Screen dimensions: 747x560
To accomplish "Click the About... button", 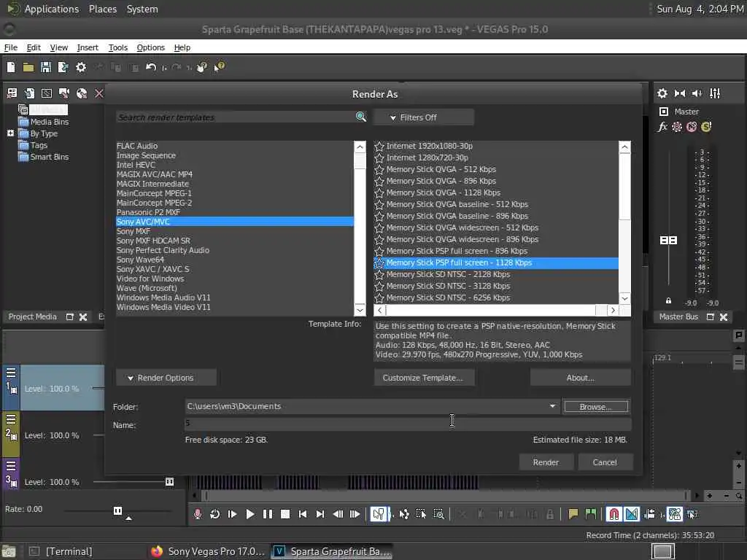I will 580,378.
